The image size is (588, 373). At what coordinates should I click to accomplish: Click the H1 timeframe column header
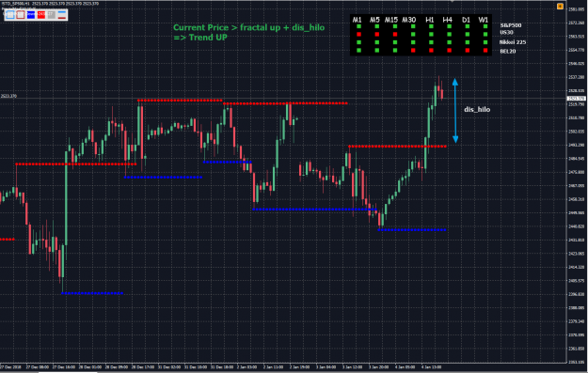[430, 20]
